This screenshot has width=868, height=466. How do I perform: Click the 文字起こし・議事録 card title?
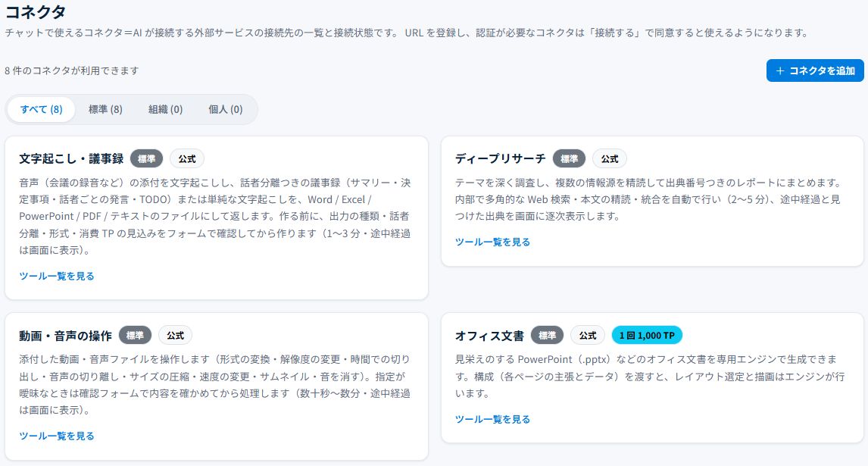pos(71,158)
